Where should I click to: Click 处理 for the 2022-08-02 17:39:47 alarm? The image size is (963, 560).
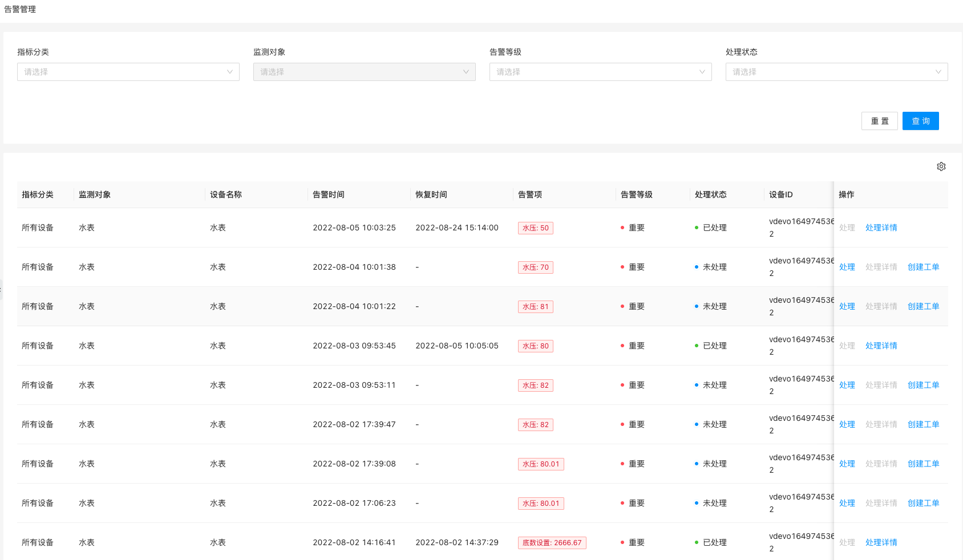(847, 424)
